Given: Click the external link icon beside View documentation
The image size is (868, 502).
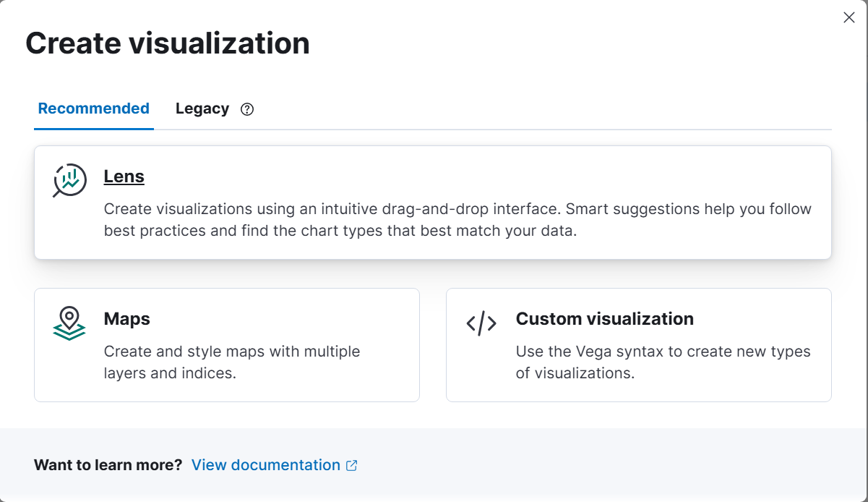Looking at the screenshot, I should (352, 465).
